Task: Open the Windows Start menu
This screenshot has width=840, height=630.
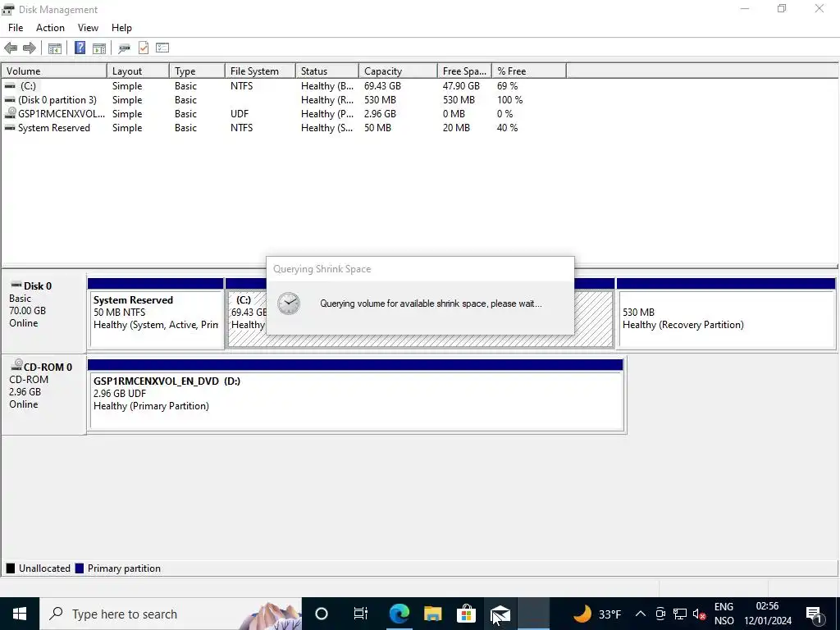Action: 20,614
